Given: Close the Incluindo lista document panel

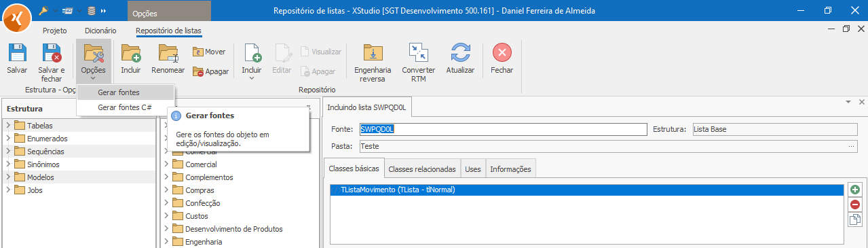Looking at the screenshot, I should 861,101.
